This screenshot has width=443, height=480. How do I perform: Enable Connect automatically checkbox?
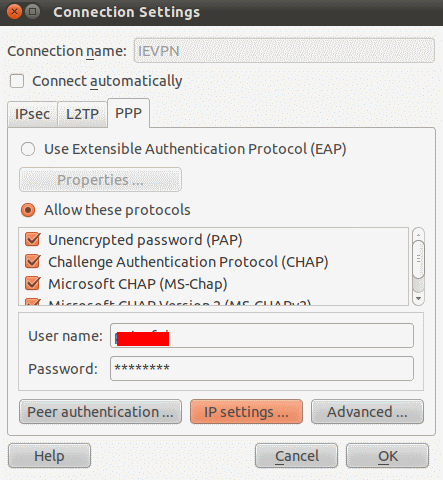click(x=17, y=81)
